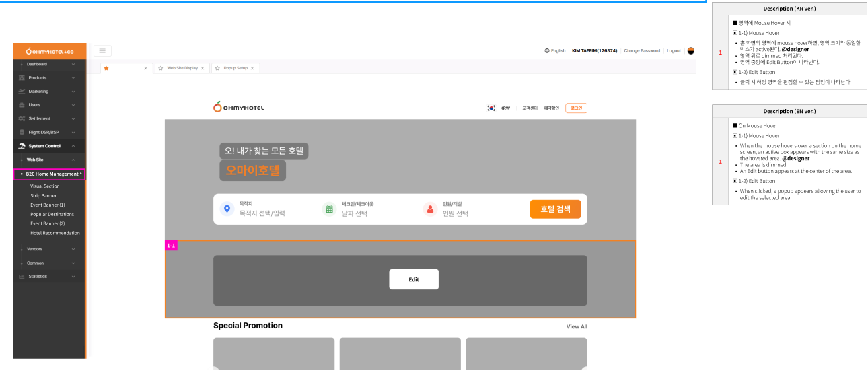Screen dimensions: 868x385
Task: Click the star icon on Popup Setup tab
Action: [x=218, y=68]
